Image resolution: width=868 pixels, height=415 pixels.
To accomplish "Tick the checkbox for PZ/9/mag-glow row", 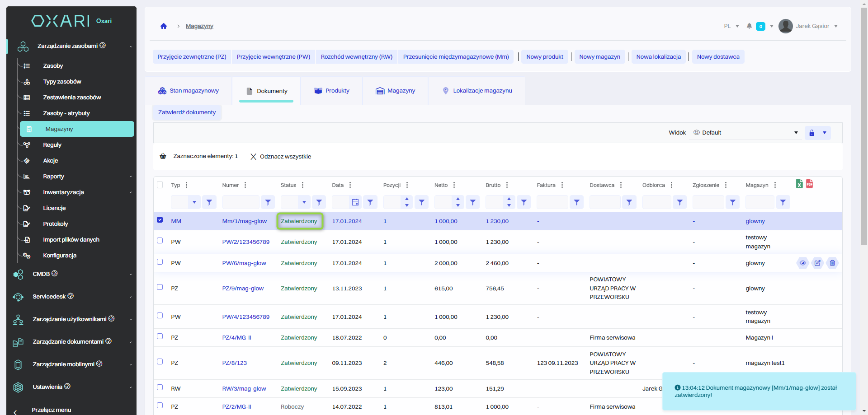I will 160,287.
